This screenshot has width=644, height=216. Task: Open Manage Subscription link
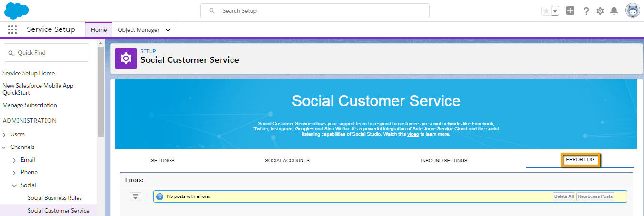[x=30, y=105]
